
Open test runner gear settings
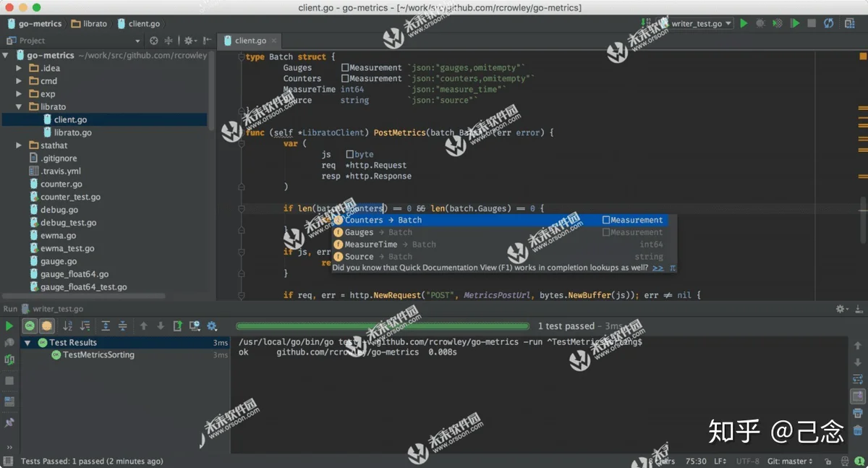tap(212, 326)
